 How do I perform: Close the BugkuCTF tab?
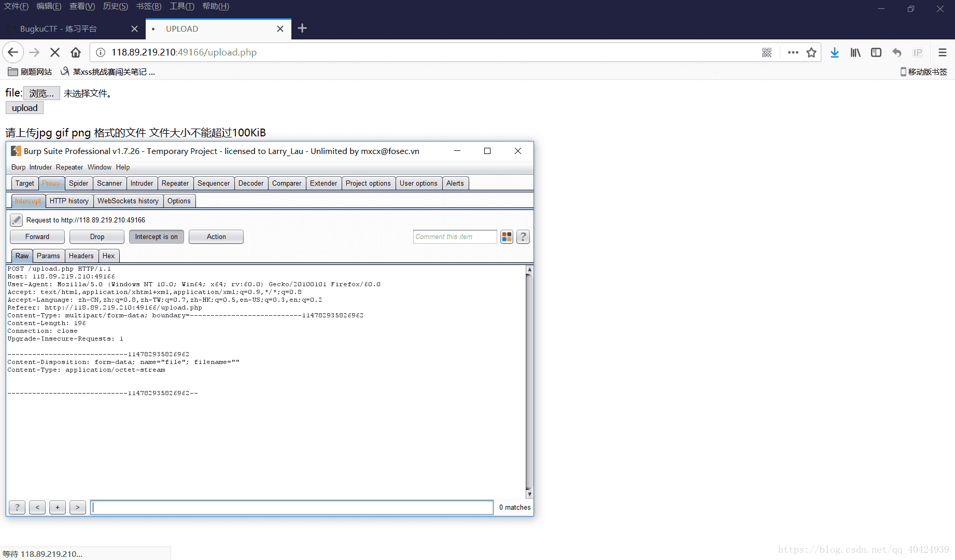134,29
